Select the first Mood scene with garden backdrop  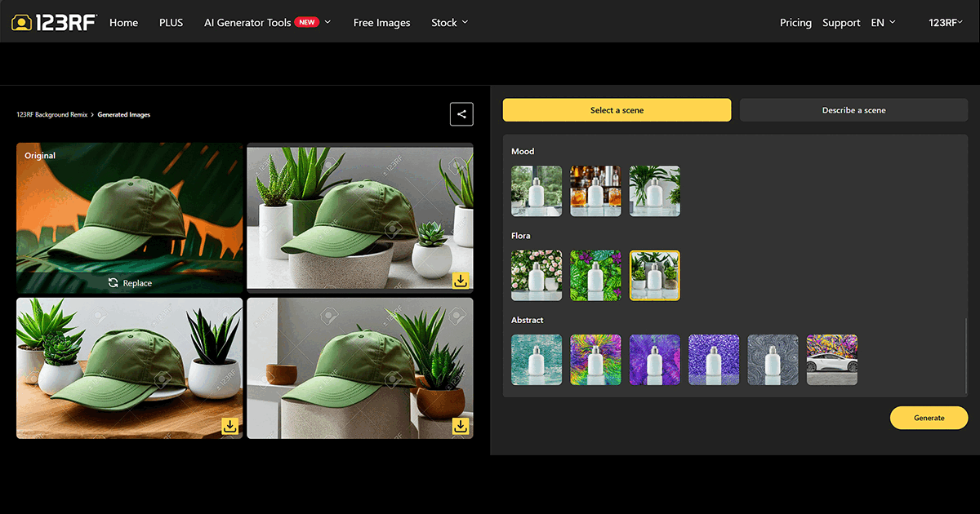coord(537,191)
